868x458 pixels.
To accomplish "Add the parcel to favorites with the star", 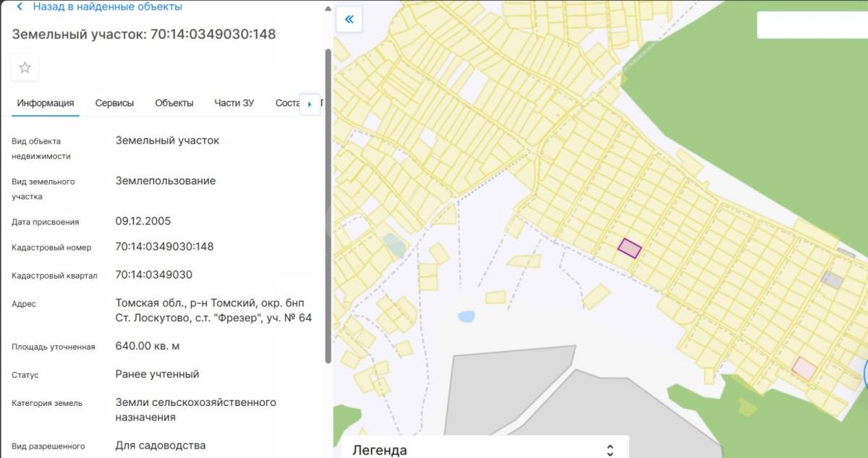I will click(x=25, y=67).
